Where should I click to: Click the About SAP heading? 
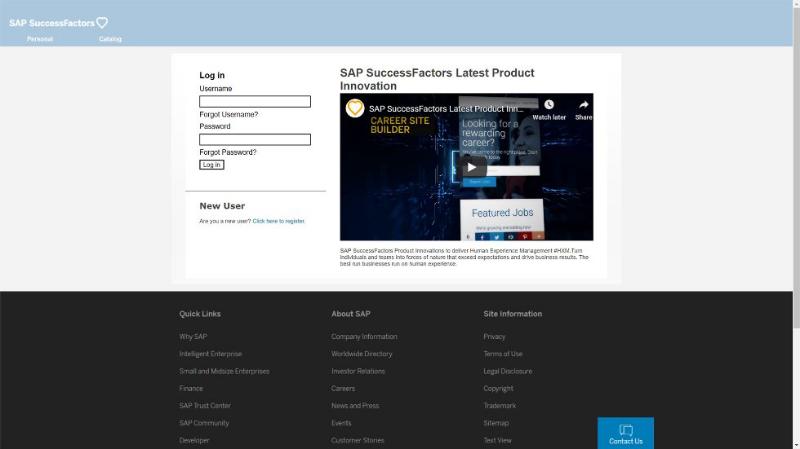coord(351,314)
